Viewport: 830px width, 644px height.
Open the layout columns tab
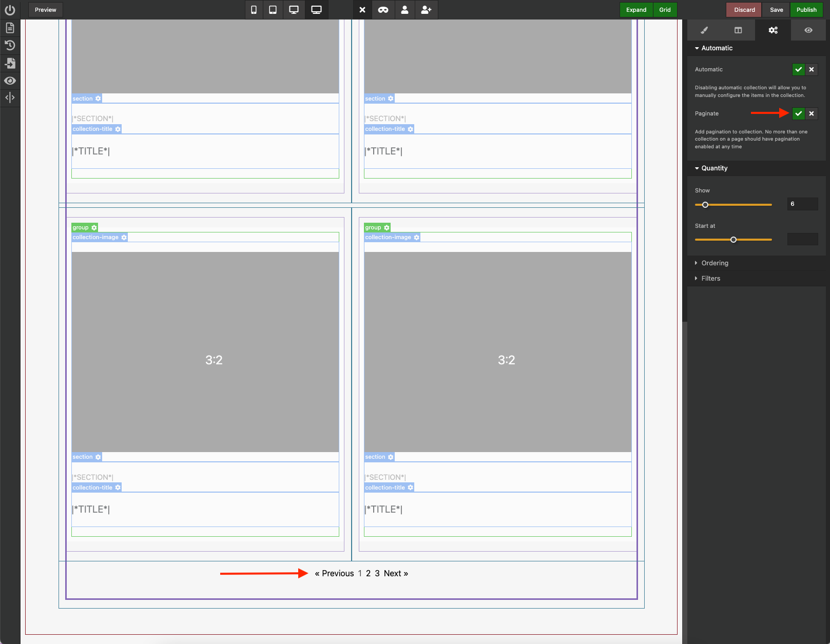(738, 30)
